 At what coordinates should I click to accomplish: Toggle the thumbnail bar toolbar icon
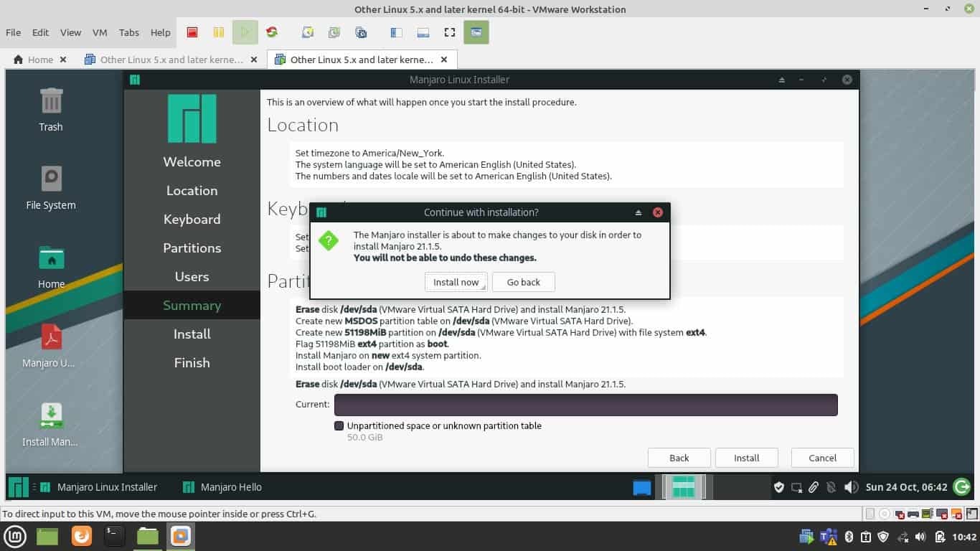(423, 32)
